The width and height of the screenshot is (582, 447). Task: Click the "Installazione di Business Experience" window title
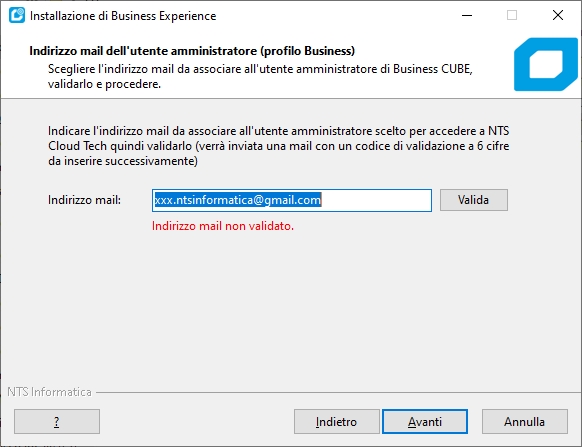click(123, 16)
